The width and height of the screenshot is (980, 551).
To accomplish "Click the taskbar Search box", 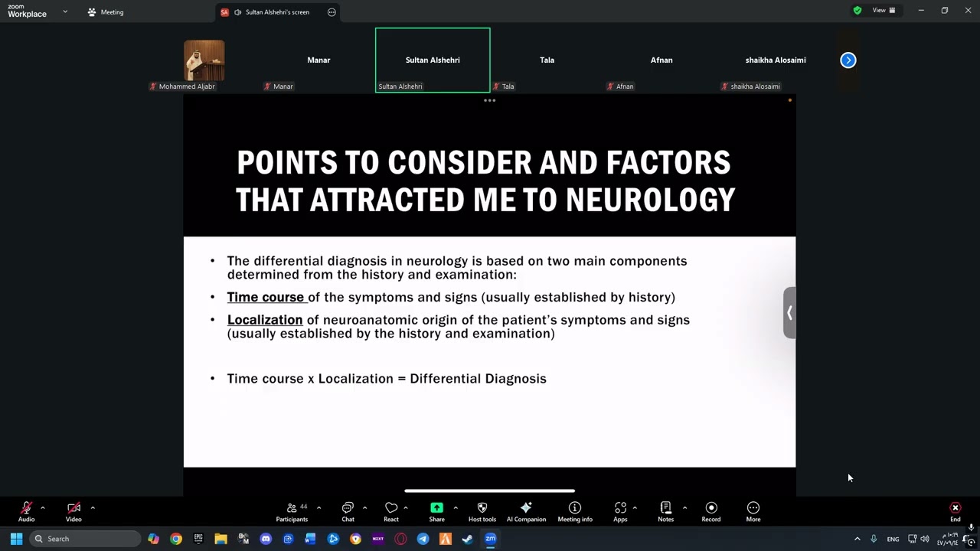I will click(x=85, y=539).
